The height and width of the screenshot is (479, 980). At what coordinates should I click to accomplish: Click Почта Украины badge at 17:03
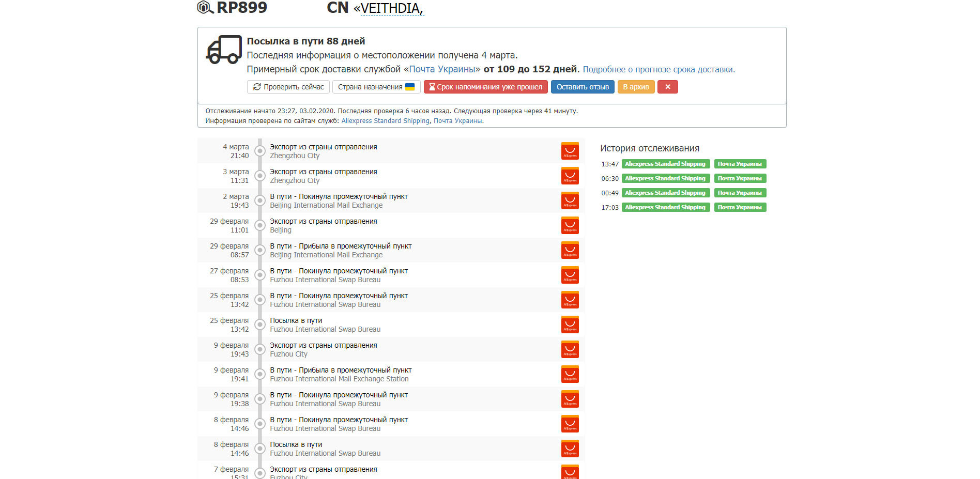(740, 207)
